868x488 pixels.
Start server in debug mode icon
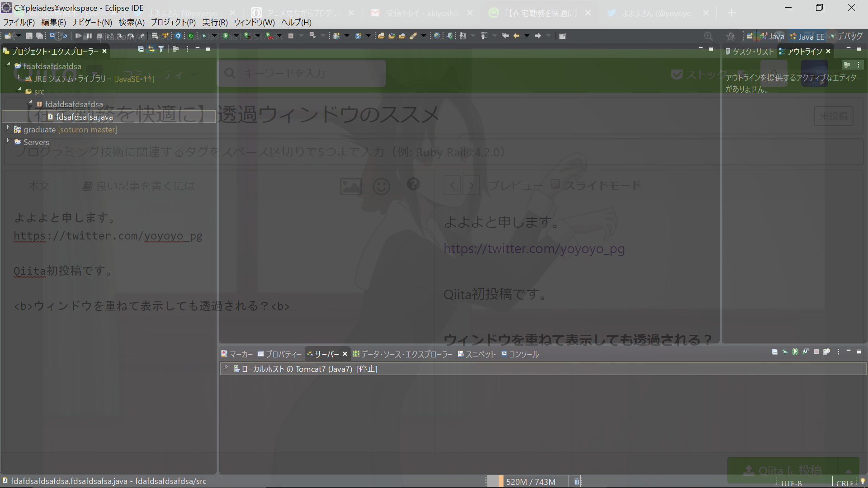pos(785,352)
